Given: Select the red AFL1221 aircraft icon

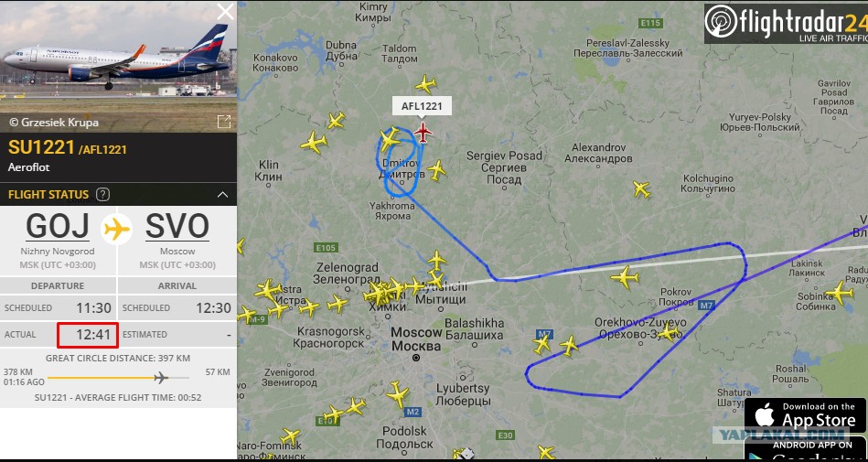Looking at the screenshot, I should 423,133.
